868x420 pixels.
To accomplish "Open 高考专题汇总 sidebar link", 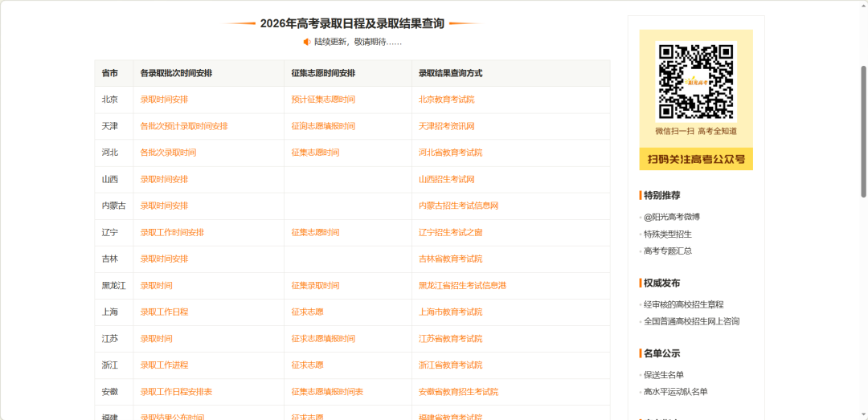I will coord(668,251).
